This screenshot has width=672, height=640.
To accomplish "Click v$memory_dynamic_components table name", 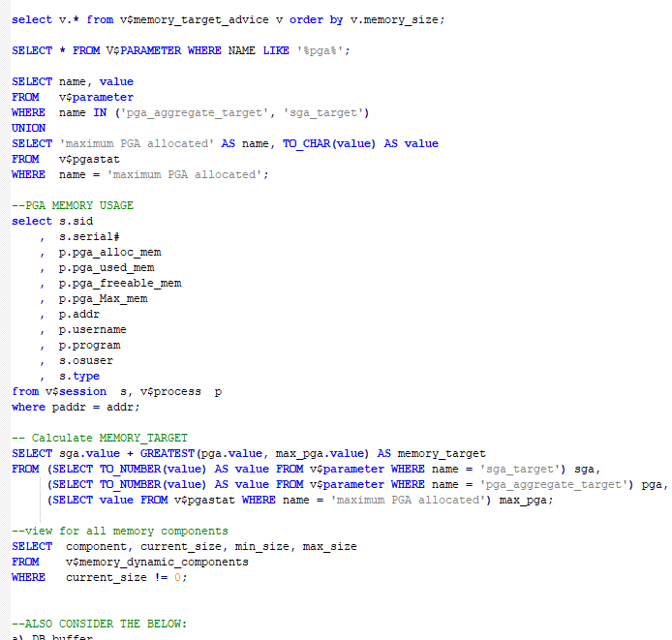I will click(157, 562).
